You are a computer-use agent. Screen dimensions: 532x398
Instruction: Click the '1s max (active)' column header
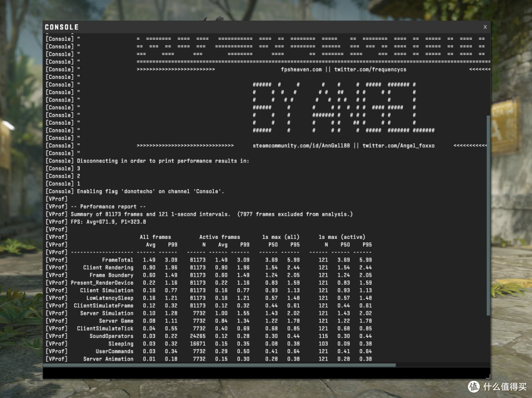coord(342,237)
